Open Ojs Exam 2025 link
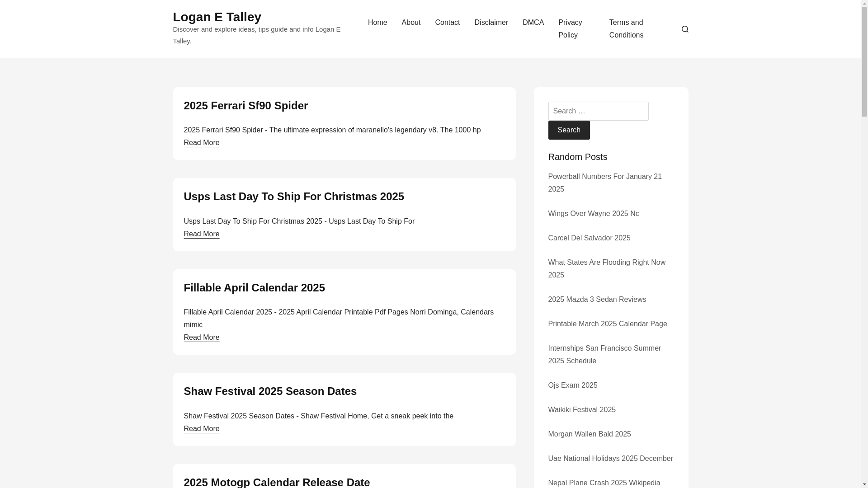Viewport: 868px width, 488px height. (572, 385)
